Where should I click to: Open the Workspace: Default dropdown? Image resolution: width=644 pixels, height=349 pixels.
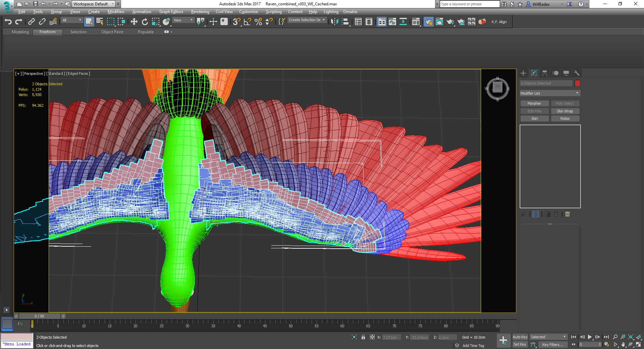coord(93,4)
